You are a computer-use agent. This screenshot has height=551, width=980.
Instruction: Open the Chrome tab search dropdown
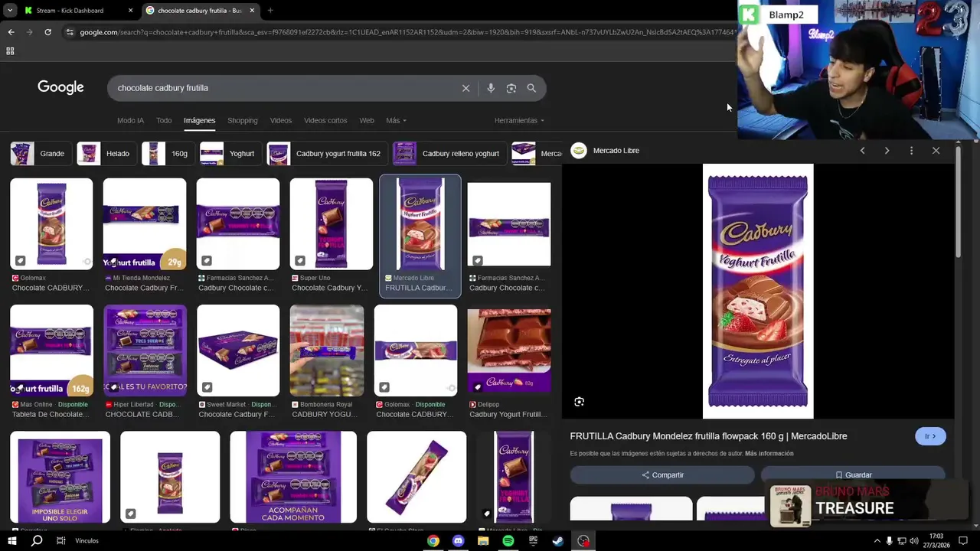pos(9,11)
